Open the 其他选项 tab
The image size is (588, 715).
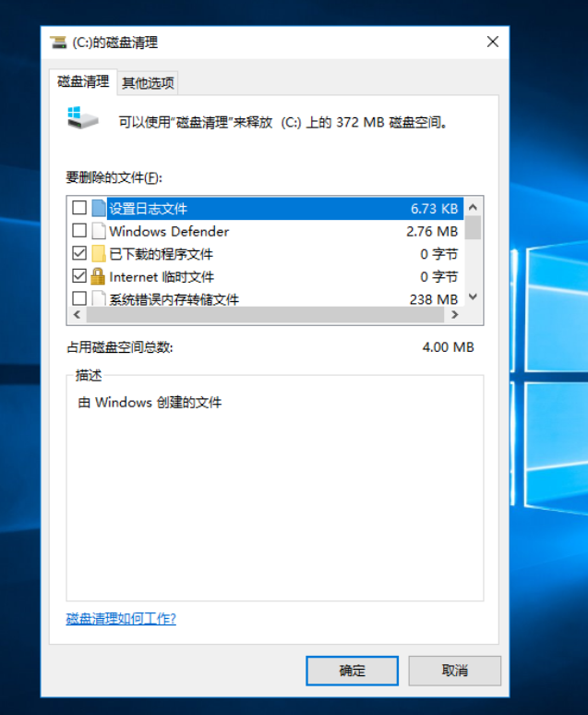pyautogui.click(x=148, y=83)
